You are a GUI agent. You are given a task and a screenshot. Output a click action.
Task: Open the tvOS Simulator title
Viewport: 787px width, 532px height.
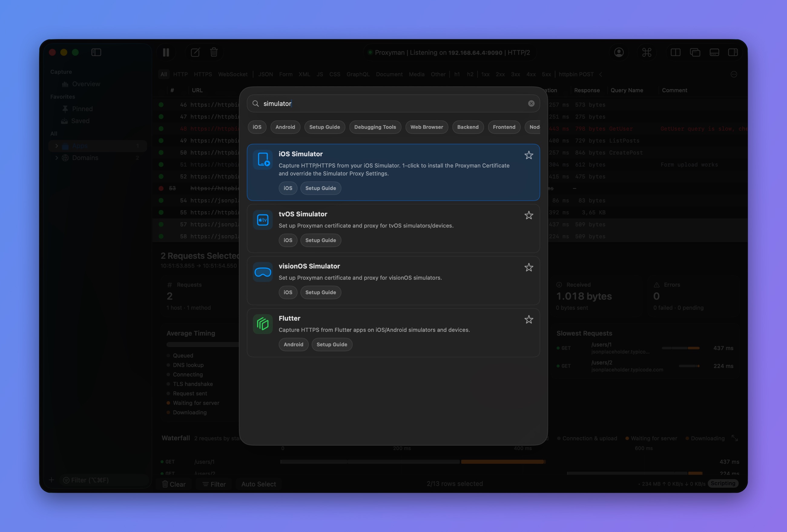click(x=303, y=214)
